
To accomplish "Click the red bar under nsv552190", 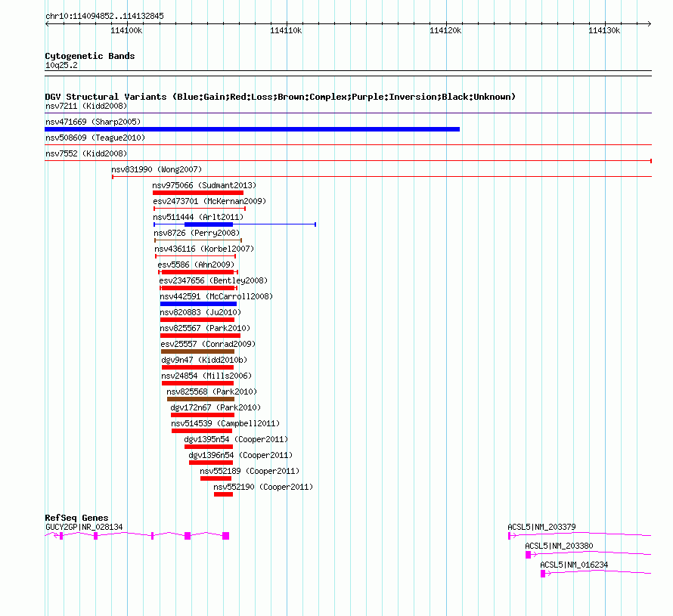I will pos(223,494).
